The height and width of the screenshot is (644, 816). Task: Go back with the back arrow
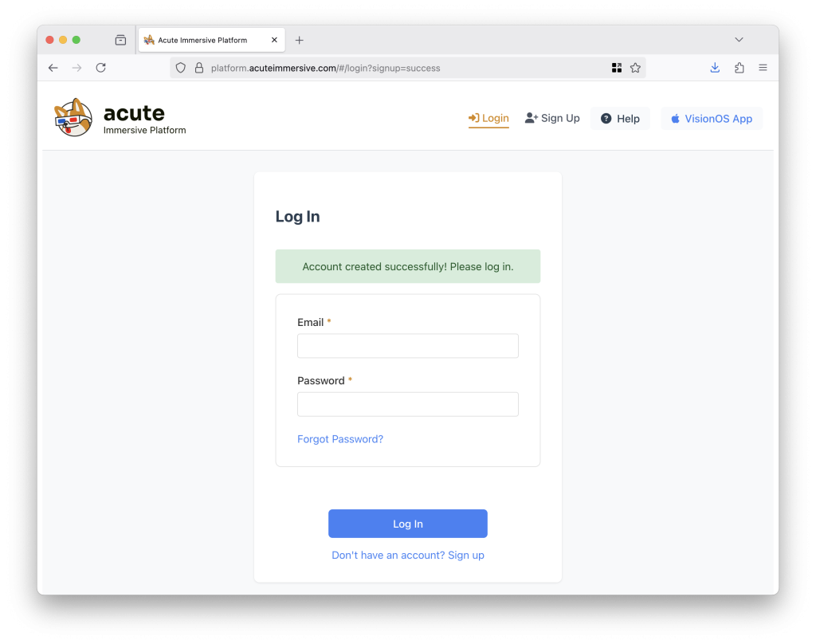[53, 68]
